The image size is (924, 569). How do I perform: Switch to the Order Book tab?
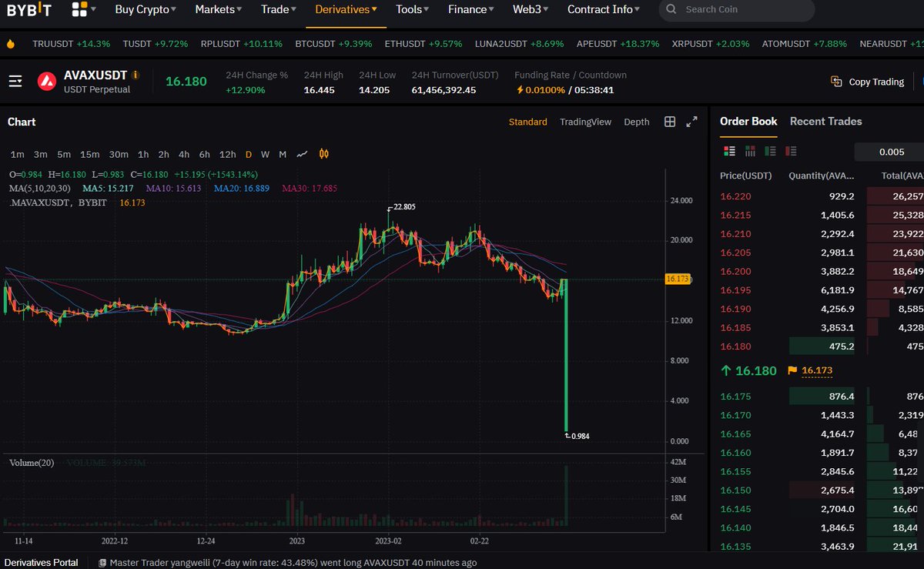[748, 122]
